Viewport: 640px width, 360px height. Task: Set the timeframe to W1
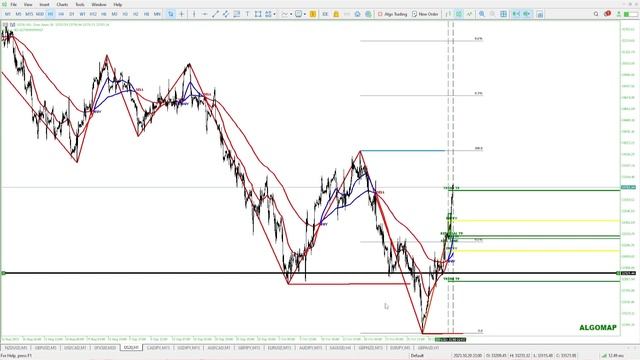point(82,14)
